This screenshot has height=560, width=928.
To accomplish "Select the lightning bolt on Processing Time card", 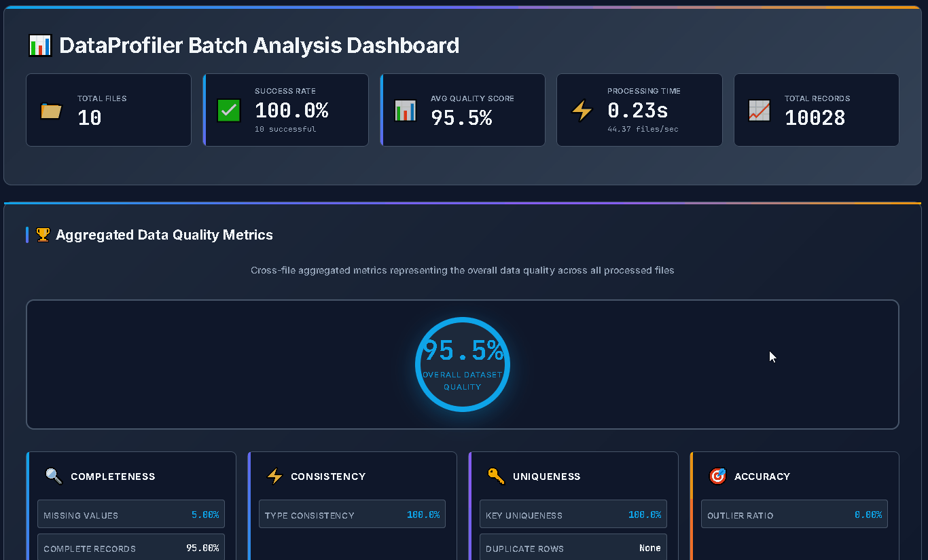I will click(581, 110).
